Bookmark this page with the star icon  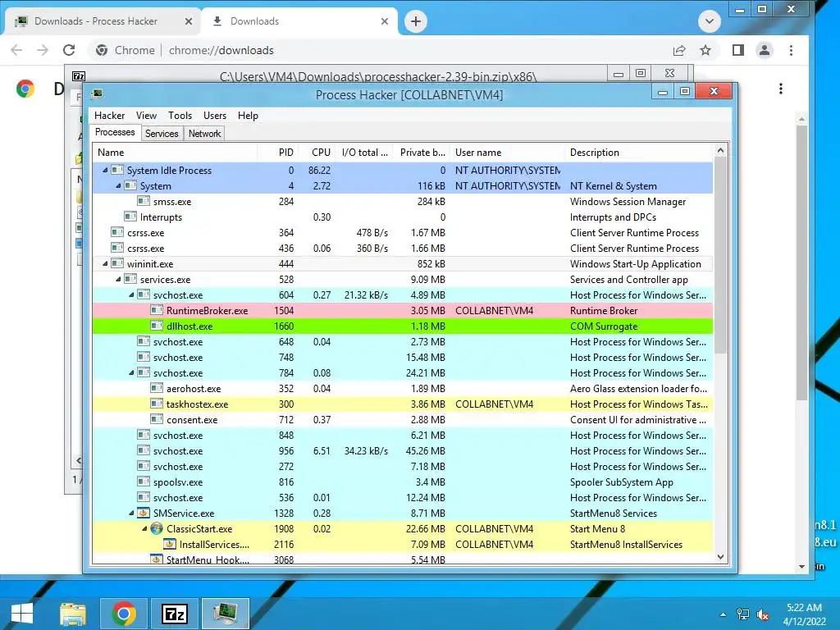[x=705, y=50]
